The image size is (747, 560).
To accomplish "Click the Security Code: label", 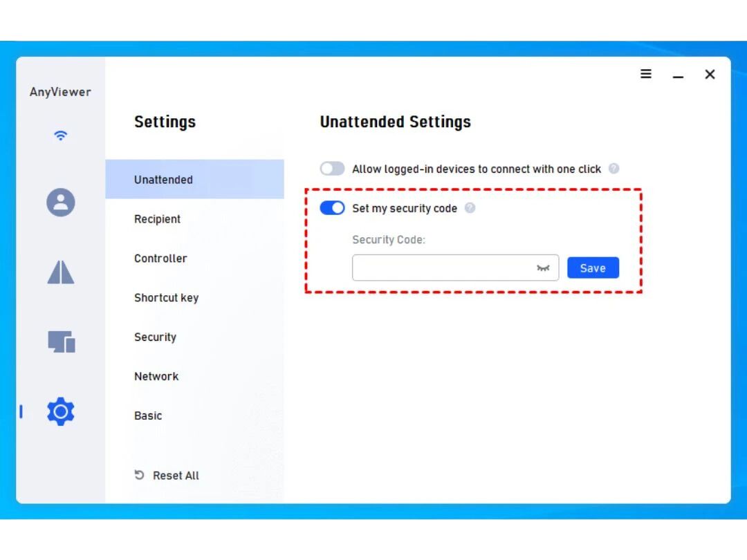I will (x=389, y=239).
